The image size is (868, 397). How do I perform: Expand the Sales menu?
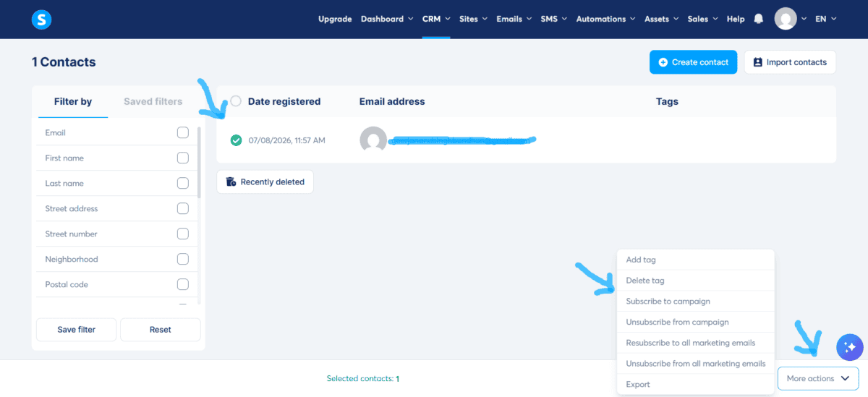702,19
